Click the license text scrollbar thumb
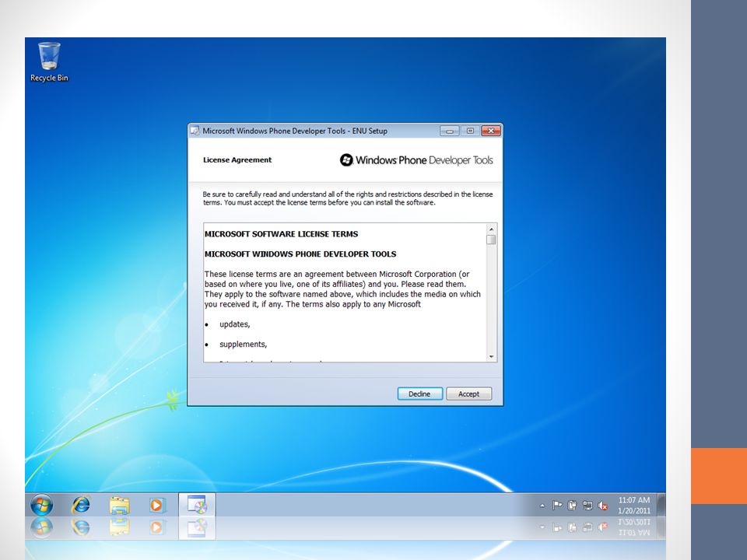The image size is (747, 560). pos(492,240)
